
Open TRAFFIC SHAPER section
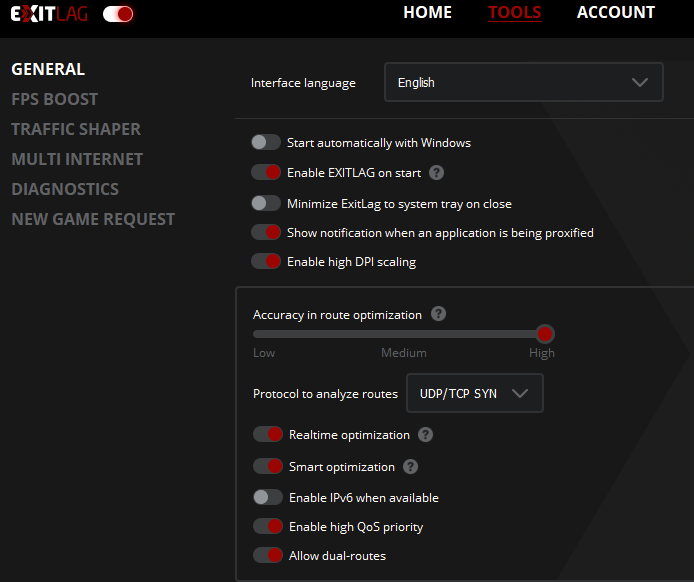(x=76, y=129)
